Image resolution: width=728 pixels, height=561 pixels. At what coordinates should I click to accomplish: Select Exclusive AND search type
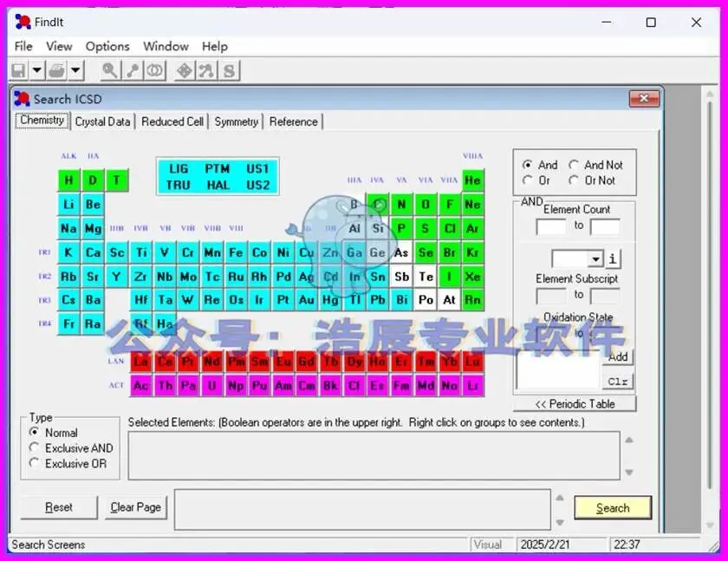click(x=71, y=448)
